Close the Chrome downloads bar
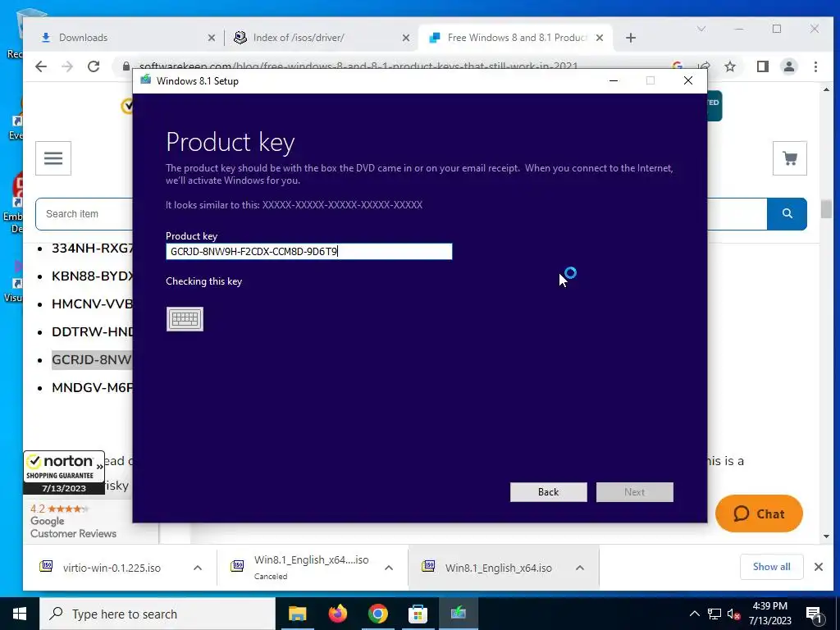The width and height of the screenshot is (840, 630). point(818,567)
